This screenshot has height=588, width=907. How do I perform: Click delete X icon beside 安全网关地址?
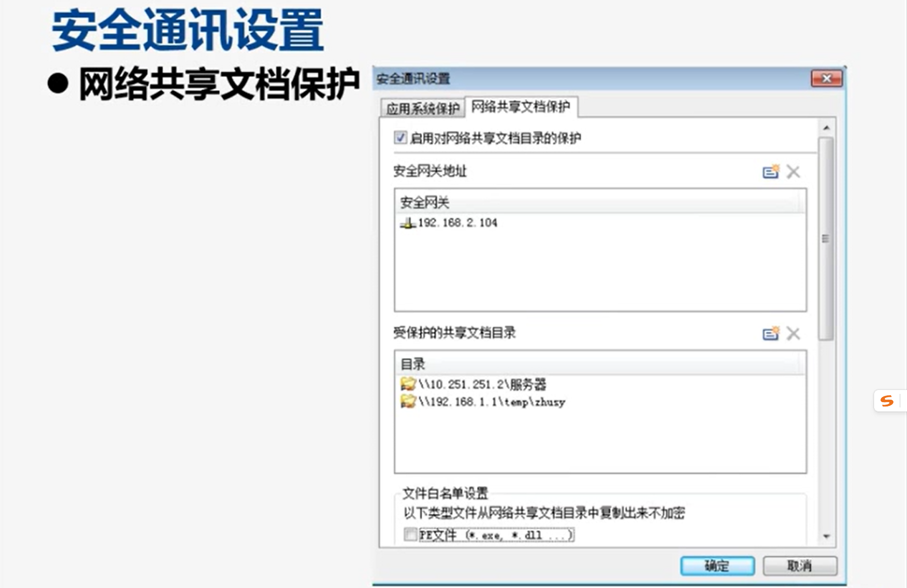(793, 171)
